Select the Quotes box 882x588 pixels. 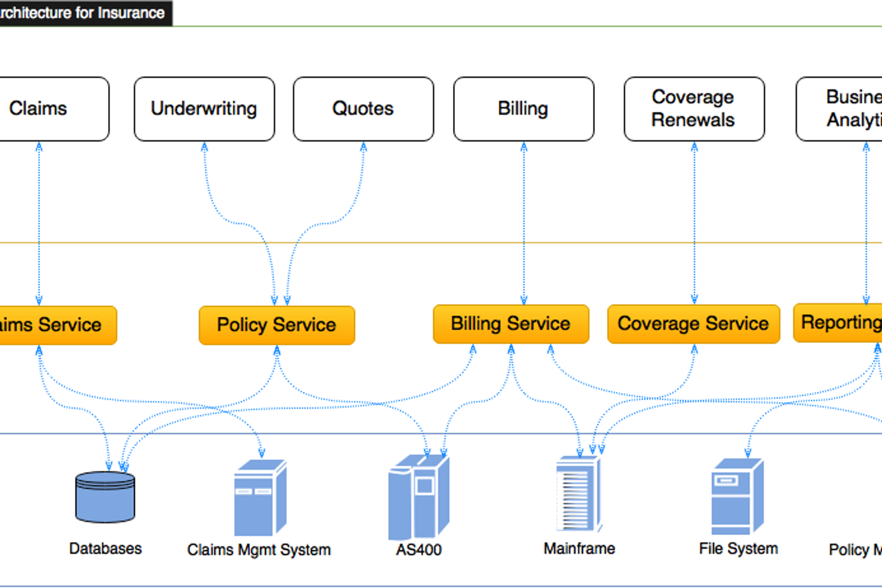pyautogui.click(x=363, y=108)
